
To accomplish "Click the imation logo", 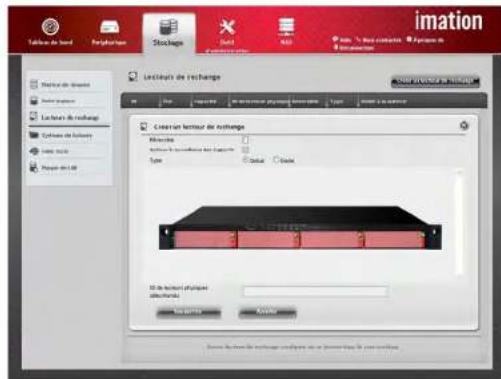I will (x=449, y=21).
